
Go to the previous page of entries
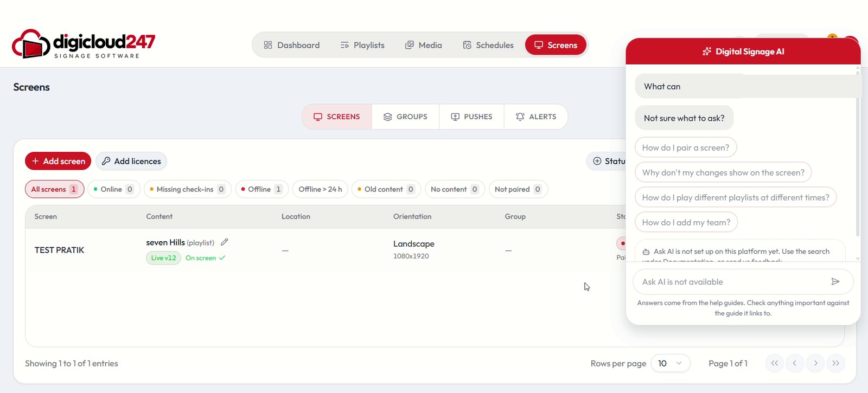(795, 363)
